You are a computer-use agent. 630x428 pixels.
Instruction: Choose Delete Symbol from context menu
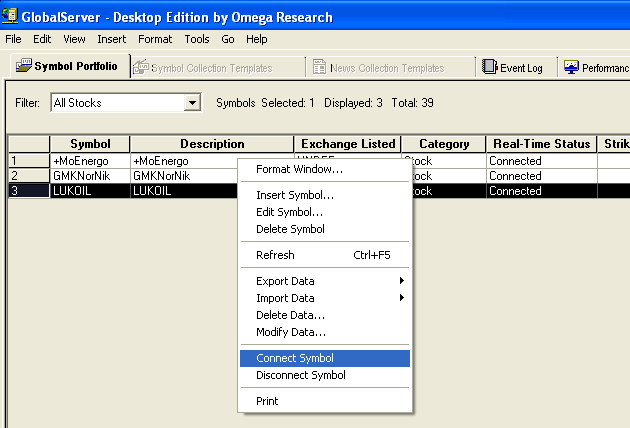click(x=325, y=229)
